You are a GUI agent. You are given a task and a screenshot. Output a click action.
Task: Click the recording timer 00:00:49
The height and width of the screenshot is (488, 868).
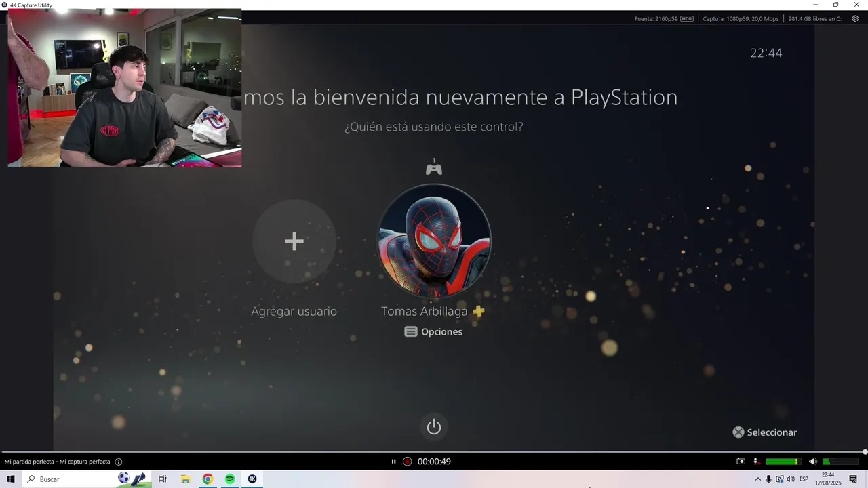pos(434,462)
